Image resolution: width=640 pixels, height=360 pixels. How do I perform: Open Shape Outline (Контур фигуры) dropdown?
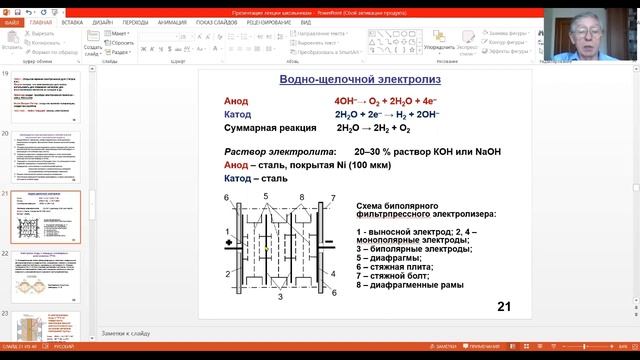(505, 42)
